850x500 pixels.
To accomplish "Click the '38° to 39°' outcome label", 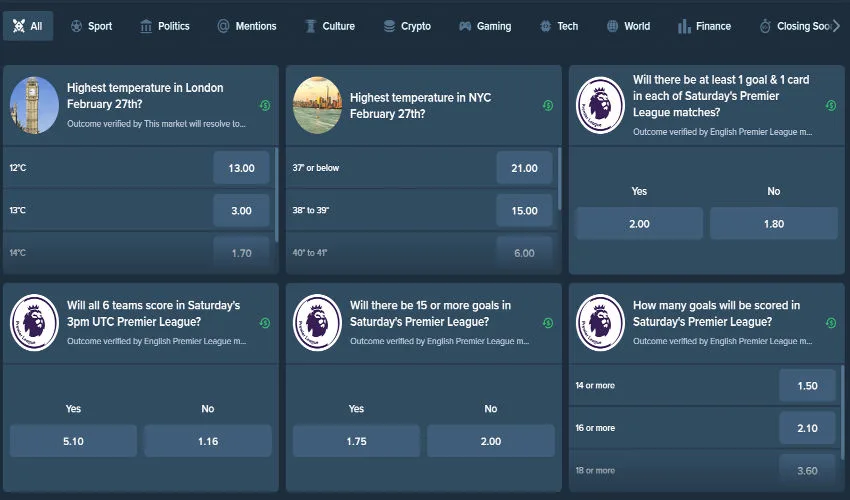I will (x=311, y=210).
